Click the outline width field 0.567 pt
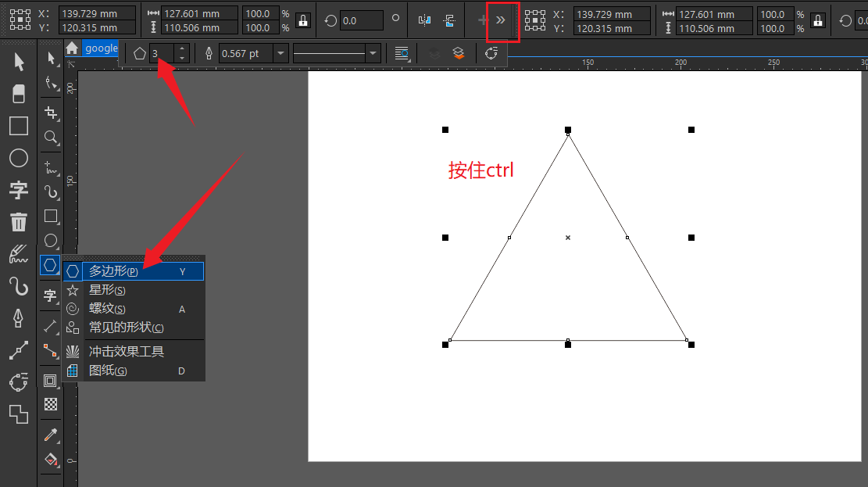Screen dimensions: 868x487 point(247,53)
